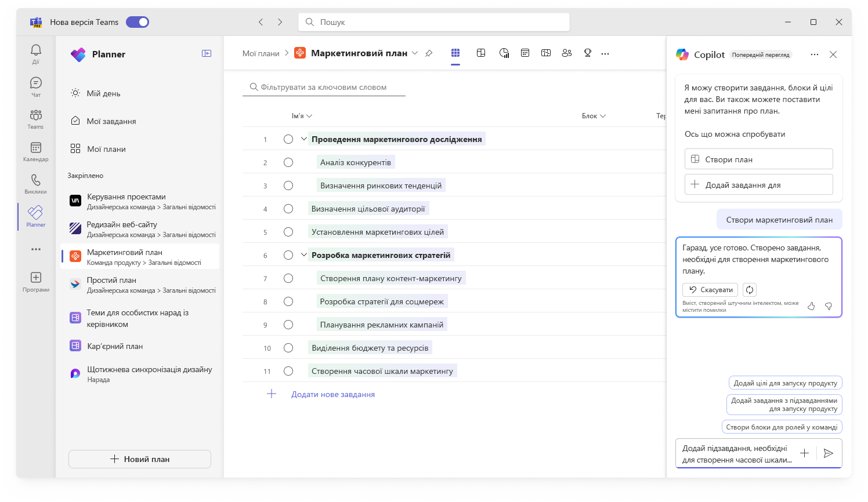
Task: Open the Schedule view icon
Action: (x=525, y=53)
